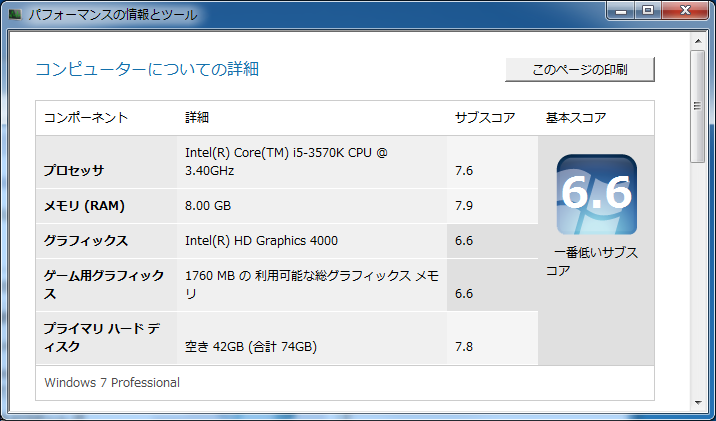Click the このページの印刷 print button
Screen dimensions: 716x421
point(579,69)
